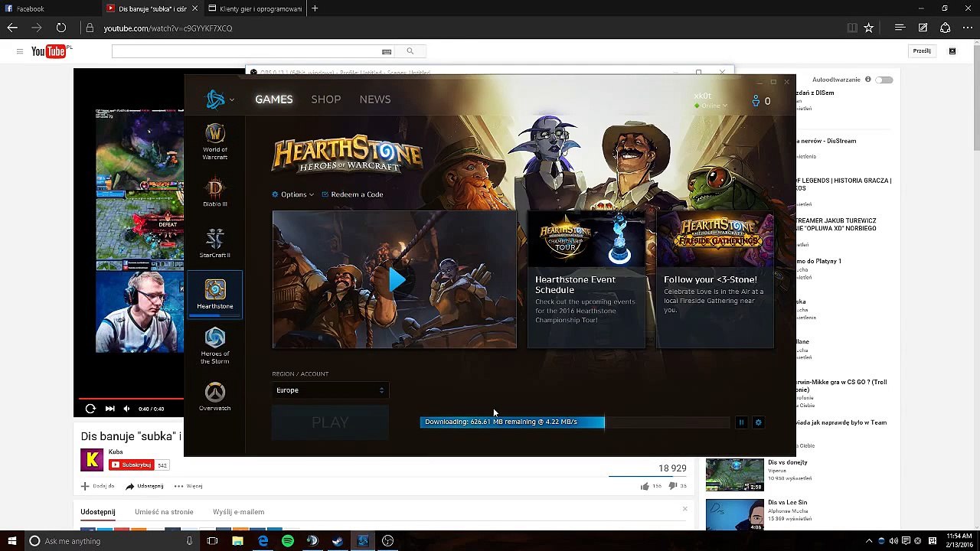Select World of Warcraft in sidebar
980x551 pixels.
pos(215,142)
